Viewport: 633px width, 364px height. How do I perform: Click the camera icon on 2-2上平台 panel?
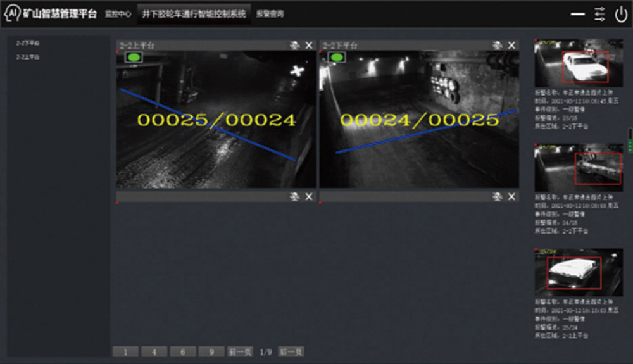coord(294,45)
